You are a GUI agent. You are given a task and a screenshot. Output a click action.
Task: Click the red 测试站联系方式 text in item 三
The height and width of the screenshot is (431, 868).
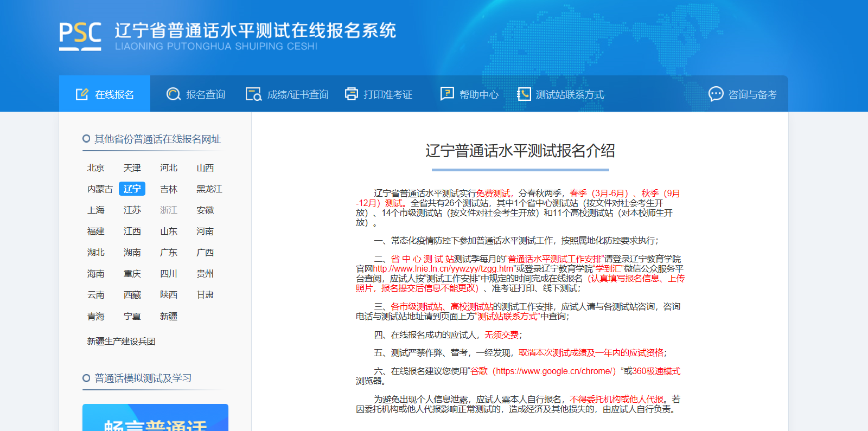[x=508, y=317]
